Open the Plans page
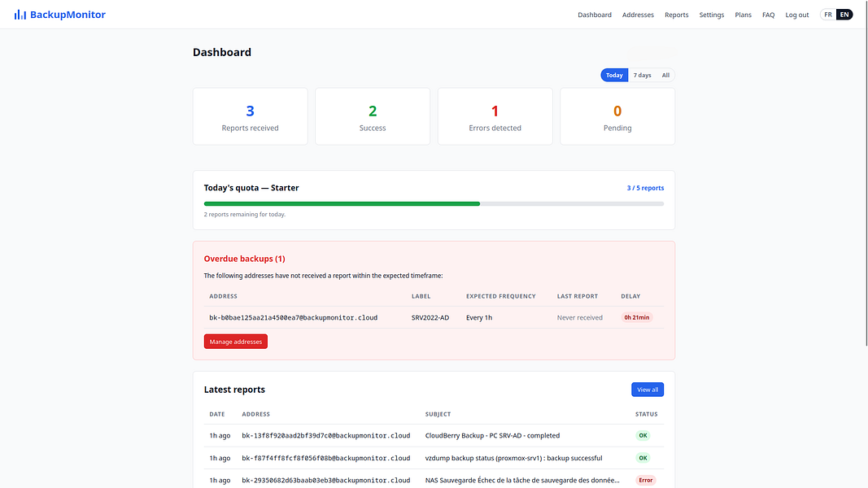 [x=743, y=15]
